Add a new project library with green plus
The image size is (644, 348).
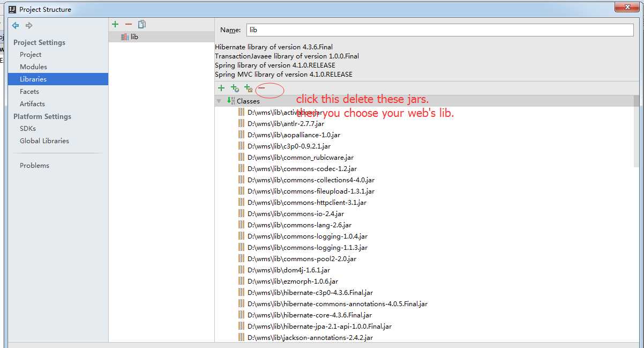pos(115,24)
